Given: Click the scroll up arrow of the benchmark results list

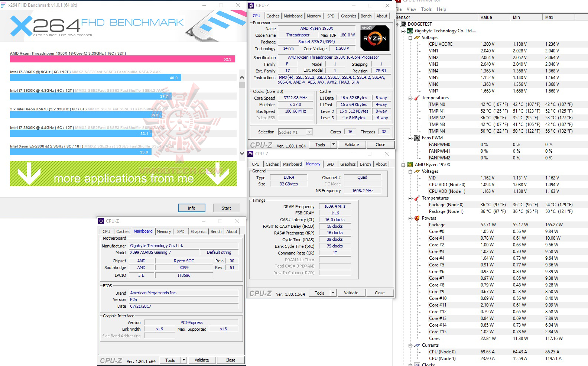Looking at the screenshot, I should click(242, 78).
